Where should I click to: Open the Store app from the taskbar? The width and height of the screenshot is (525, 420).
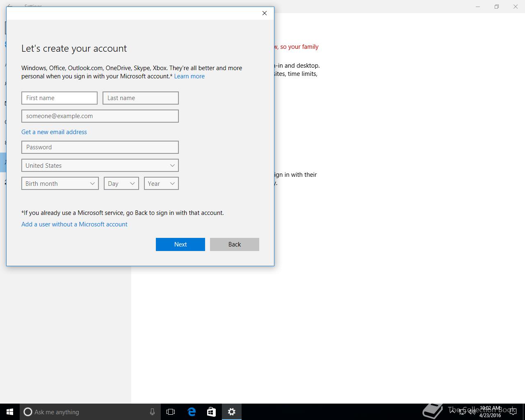pos(211,412)
